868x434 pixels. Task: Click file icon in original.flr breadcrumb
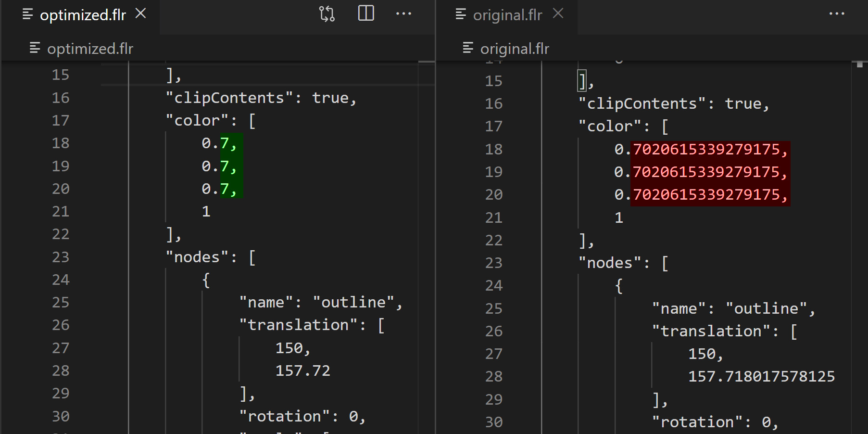click(468, 48)
